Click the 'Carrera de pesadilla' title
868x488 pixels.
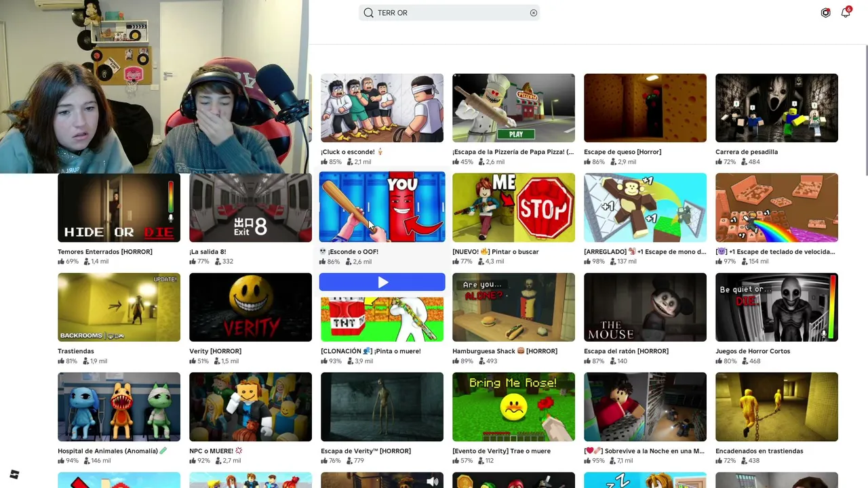(x=747, y=152)
